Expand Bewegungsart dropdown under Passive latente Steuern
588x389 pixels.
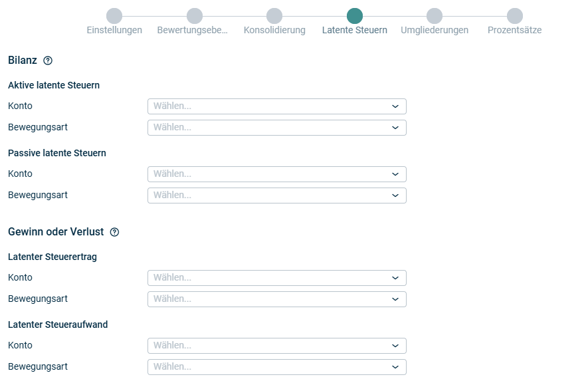tap(276, 195)
